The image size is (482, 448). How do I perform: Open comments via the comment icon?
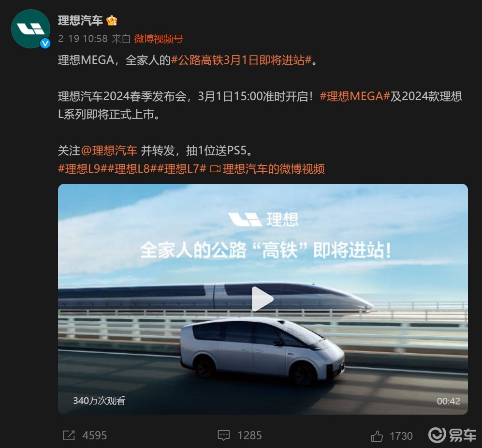click(x=223, y=435)
